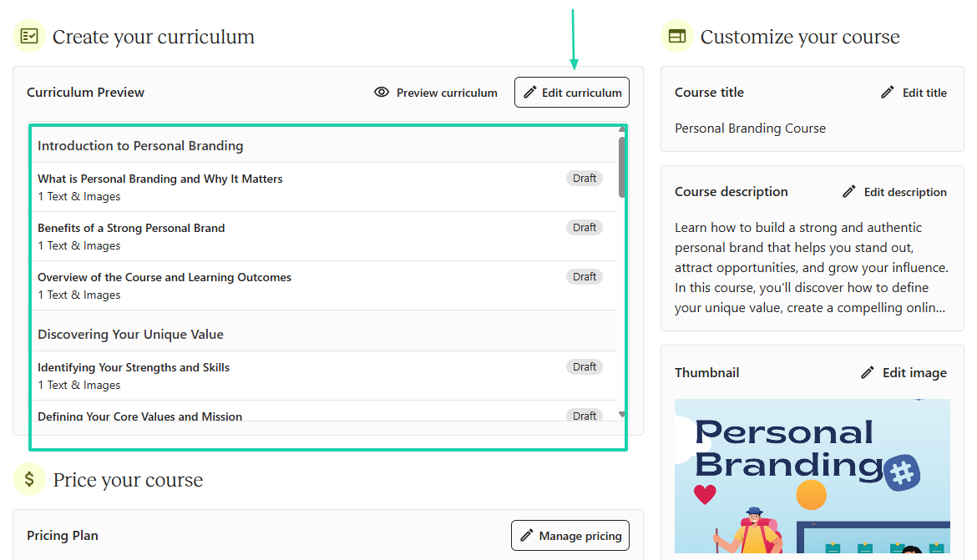Click Draft badge on Identifying Your Strengths lesson
Screen dimensions: 977x560
click(585, 367)
